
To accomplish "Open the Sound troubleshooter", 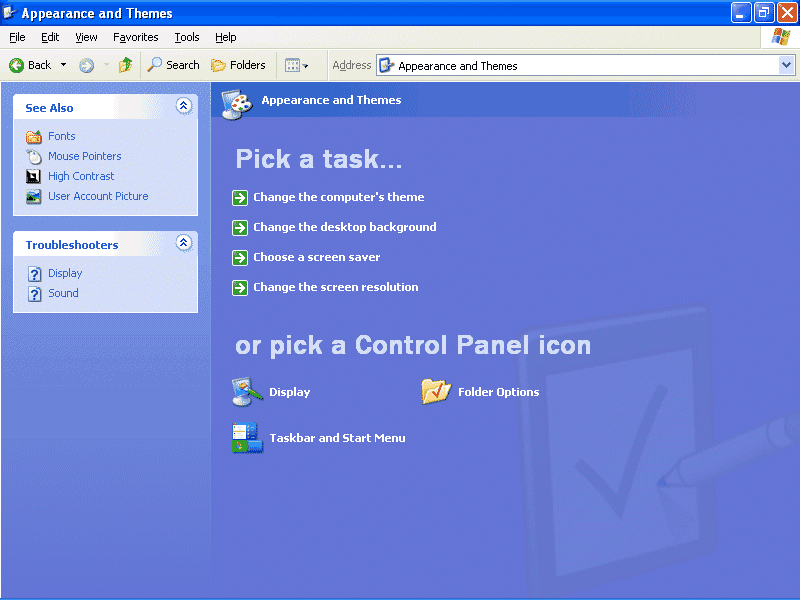I will coord(63,293).
